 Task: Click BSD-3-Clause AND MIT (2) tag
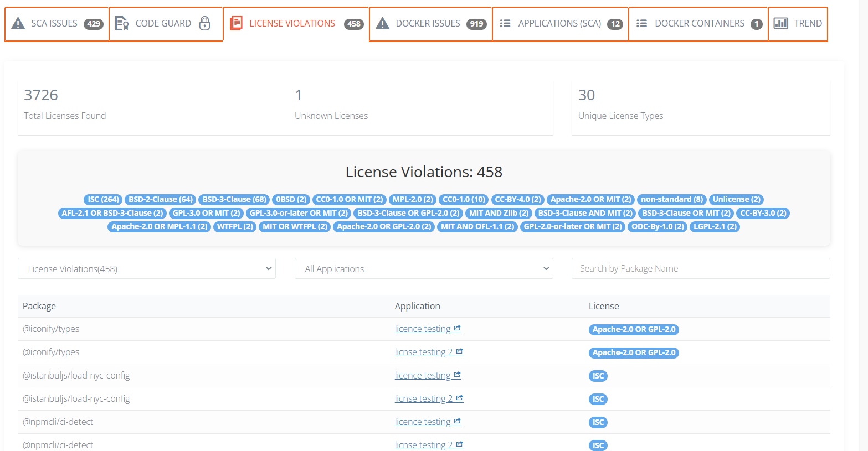click(585, 213)
